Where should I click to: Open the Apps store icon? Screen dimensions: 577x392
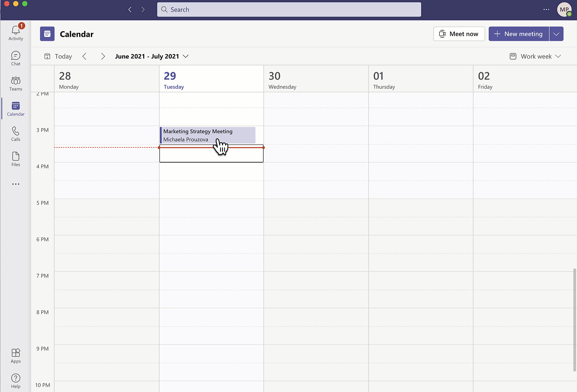16,356
